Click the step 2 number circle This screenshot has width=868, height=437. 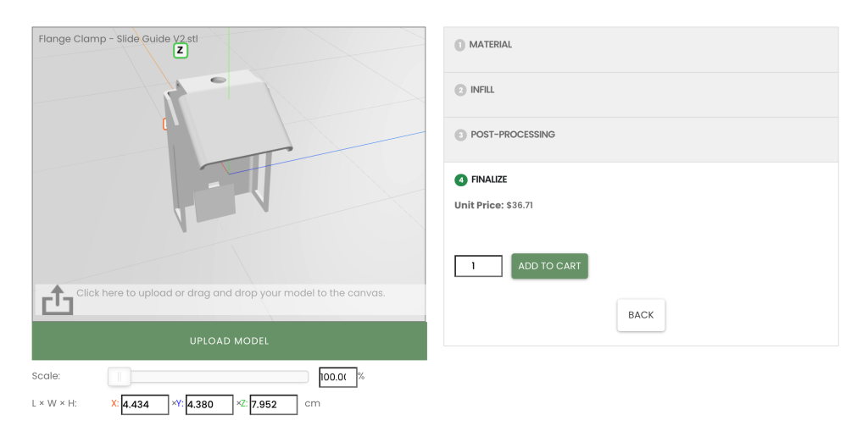(460, 90)
